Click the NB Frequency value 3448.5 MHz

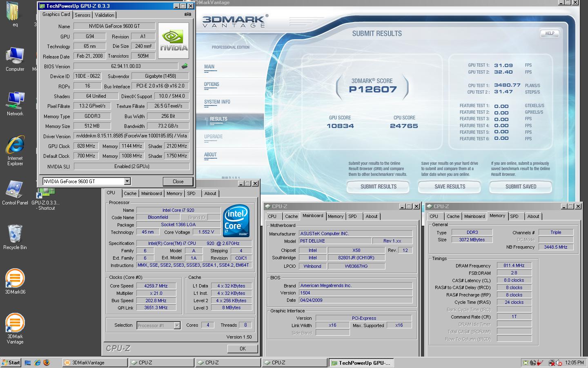(556, 247)
